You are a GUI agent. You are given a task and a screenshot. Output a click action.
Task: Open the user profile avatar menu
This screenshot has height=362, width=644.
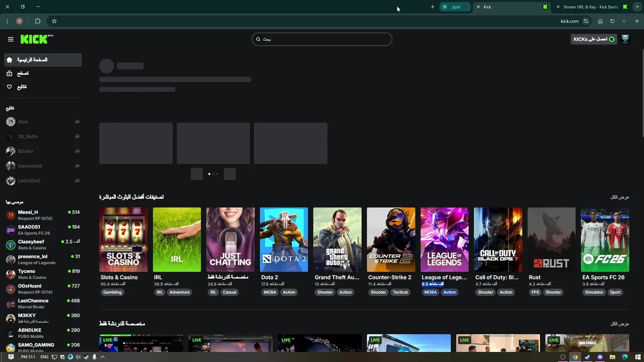pos(625,39)
